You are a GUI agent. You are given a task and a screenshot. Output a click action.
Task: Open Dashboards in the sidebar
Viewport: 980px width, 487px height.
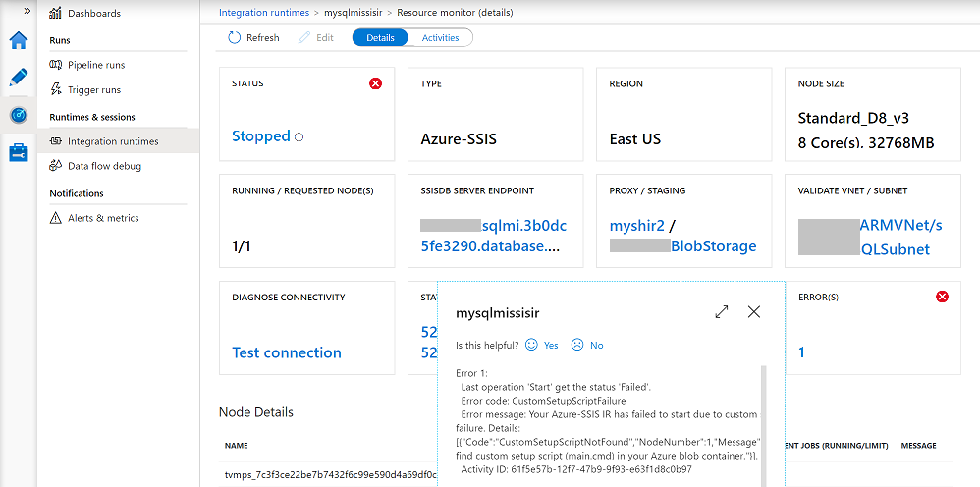pos(93,13)
